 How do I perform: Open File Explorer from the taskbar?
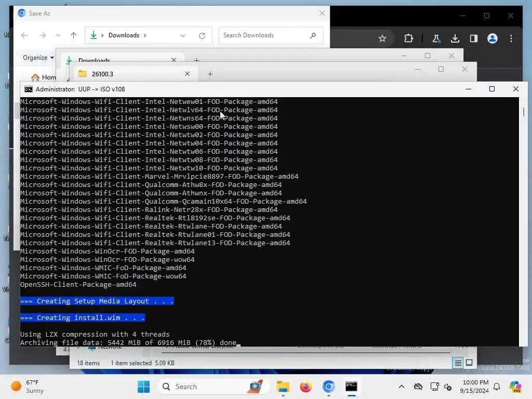click(283, 387)
